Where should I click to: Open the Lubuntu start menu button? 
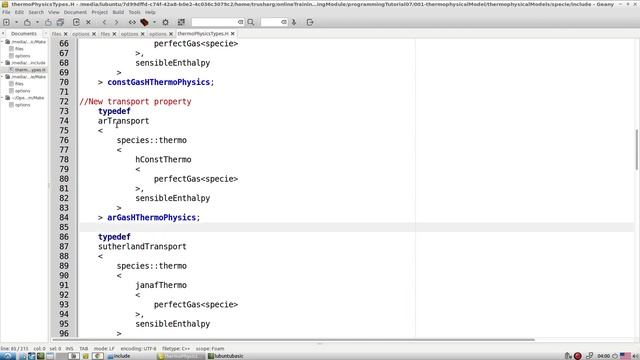8,356
